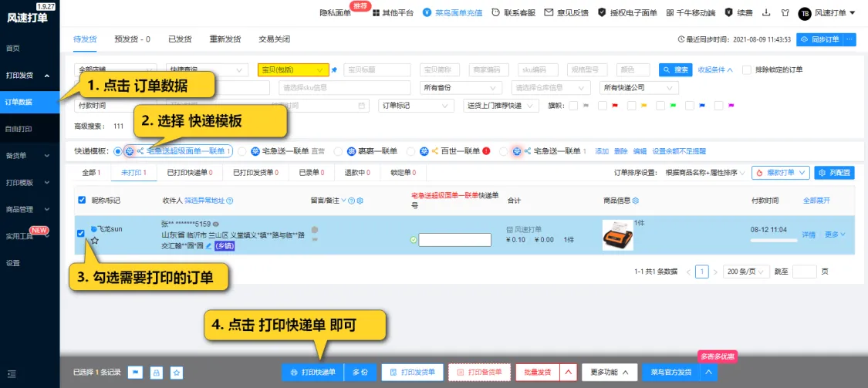Select the 裹裹一联单 template radio
Image resolution: width=868 pixels, height=388 pixels.
(x=338, y=151)
